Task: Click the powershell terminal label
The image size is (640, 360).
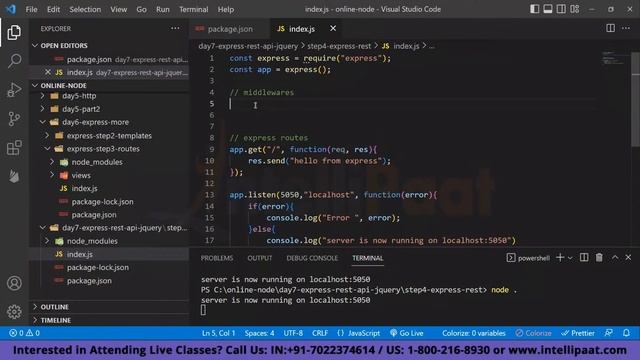Action: [528, 258]
